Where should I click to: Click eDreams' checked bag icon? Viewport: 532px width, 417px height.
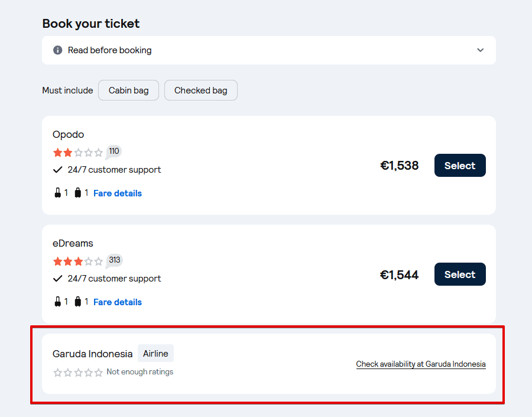pos(78,302)
